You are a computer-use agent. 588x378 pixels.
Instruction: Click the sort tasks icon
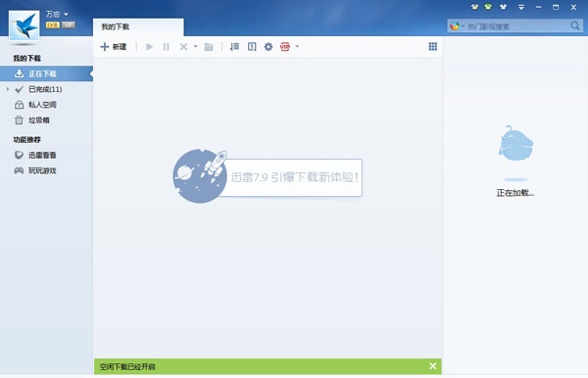click(x=234, y=47)
